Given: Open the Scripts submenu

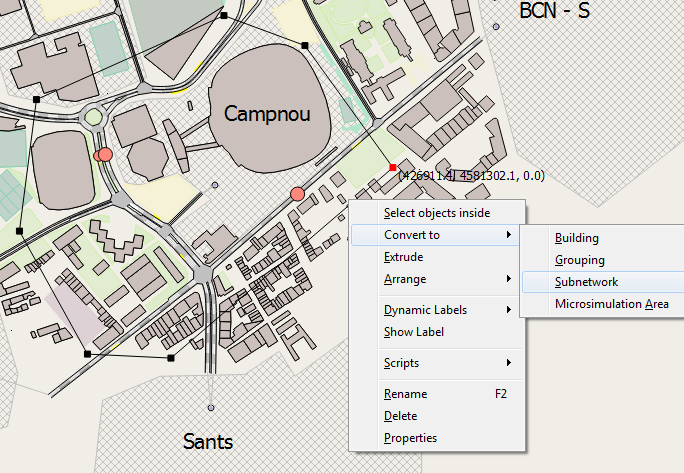Looking at the screenshot, I should coord(402,363).
